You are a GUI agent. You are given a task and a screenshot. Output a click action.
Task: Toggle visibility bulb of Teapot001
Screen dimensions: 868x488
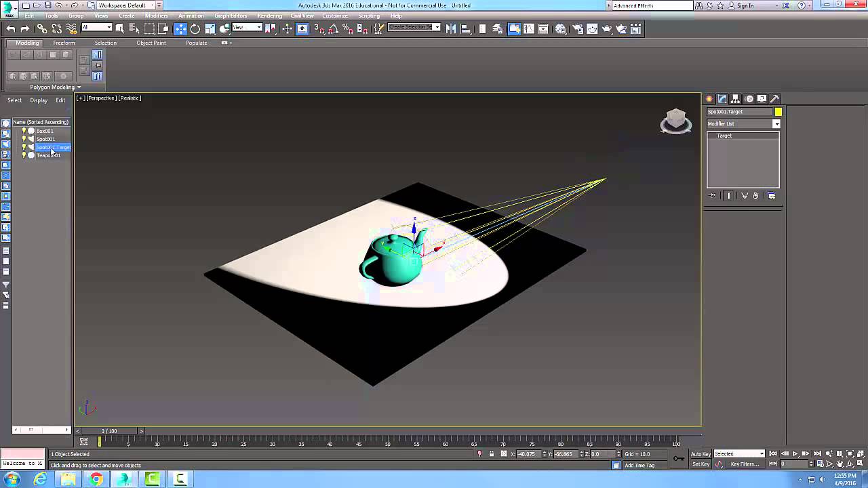click(x=24, y=155)
